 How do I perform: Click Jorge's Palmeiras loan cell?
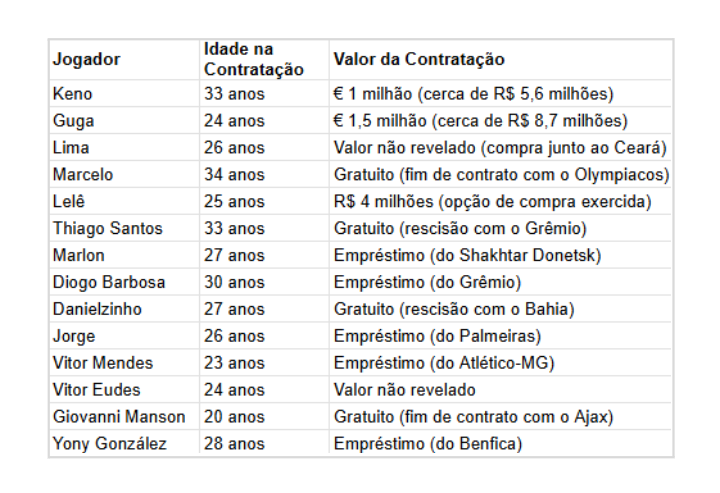501,336
